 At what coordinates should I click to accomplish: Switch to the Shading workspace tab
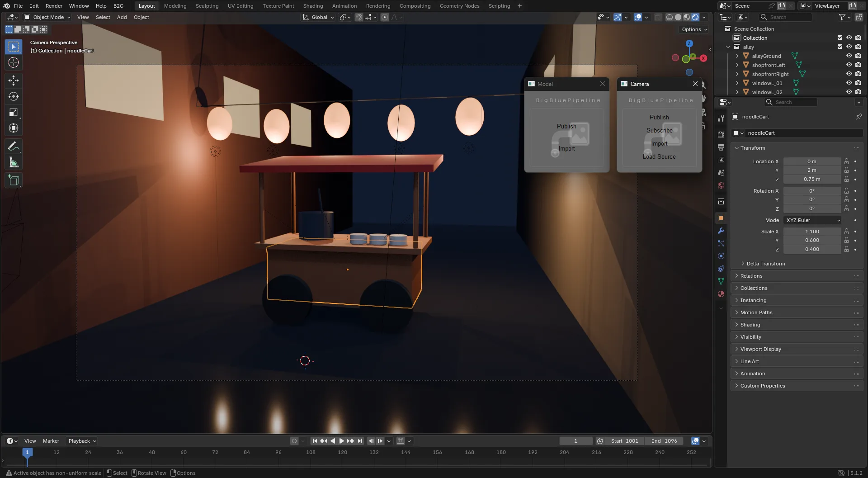(x=313, y=6)
